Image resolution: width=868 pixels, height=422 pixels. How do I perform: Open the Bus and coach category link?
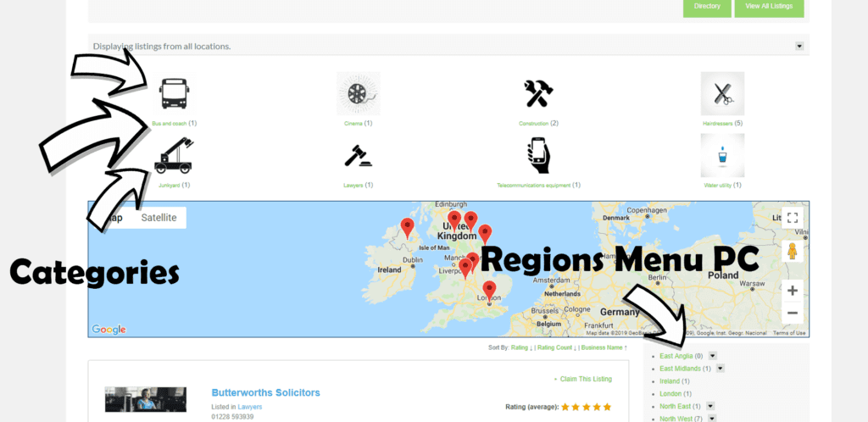point(170,124)
